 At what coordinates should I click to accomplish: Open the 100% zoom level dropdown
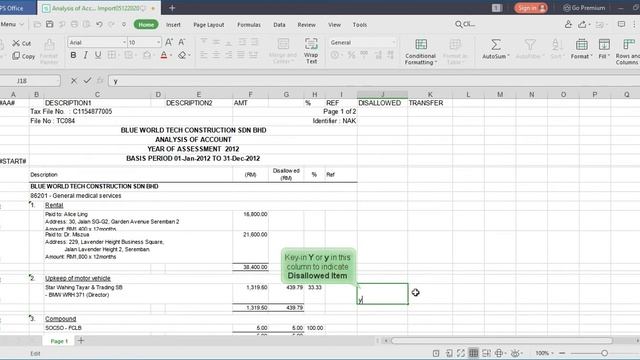click(544, 353)
